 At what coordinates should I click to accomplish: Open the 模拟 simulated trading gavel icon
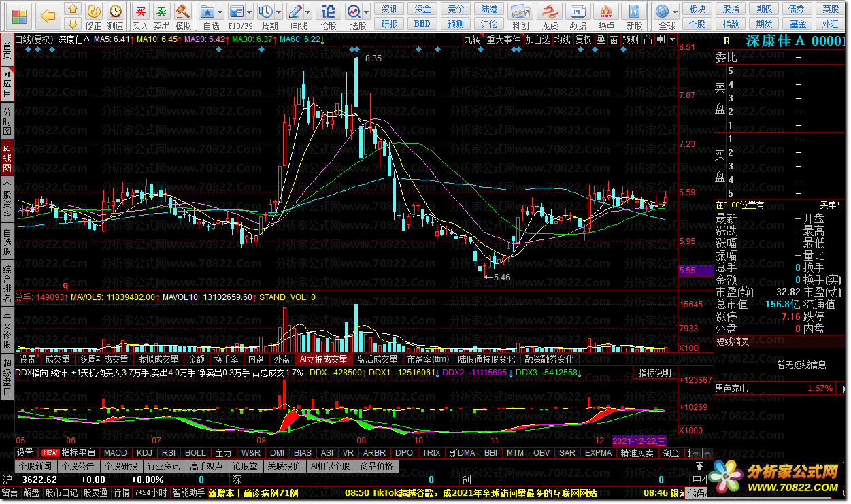click(183, 11)
